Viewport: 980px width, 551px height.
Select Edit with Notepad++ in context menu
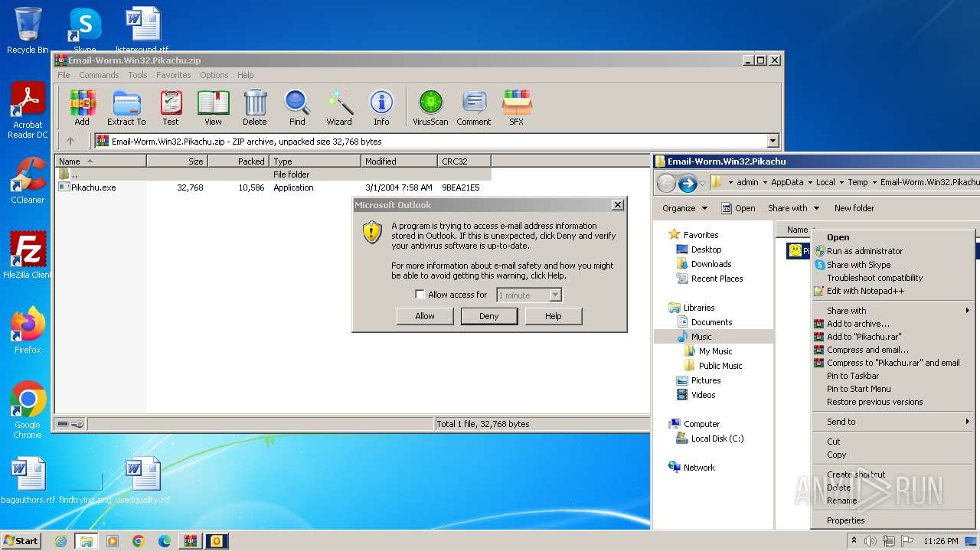coord(893,291)
